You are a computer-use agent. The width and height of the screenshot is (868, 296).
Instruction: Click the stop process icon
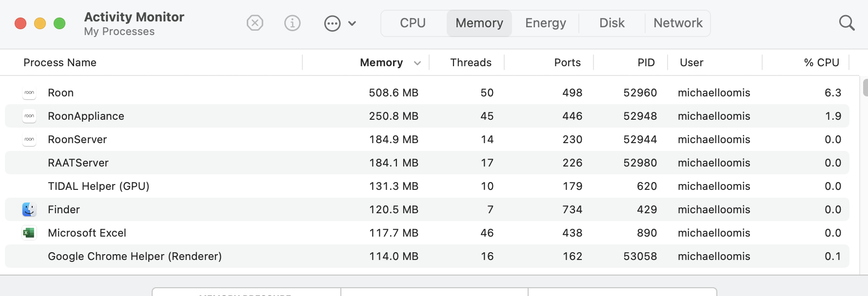pyautogui.click(x=255, y=23)
